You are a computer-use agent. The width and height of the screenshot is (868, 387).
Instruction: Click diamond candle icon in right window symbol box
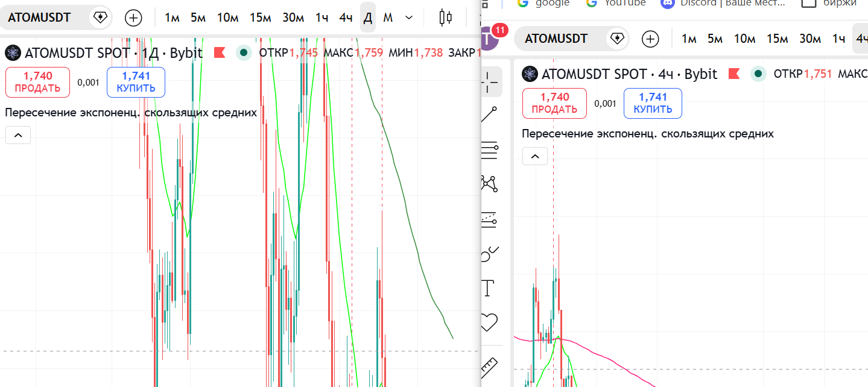click(x=617, y=39)
